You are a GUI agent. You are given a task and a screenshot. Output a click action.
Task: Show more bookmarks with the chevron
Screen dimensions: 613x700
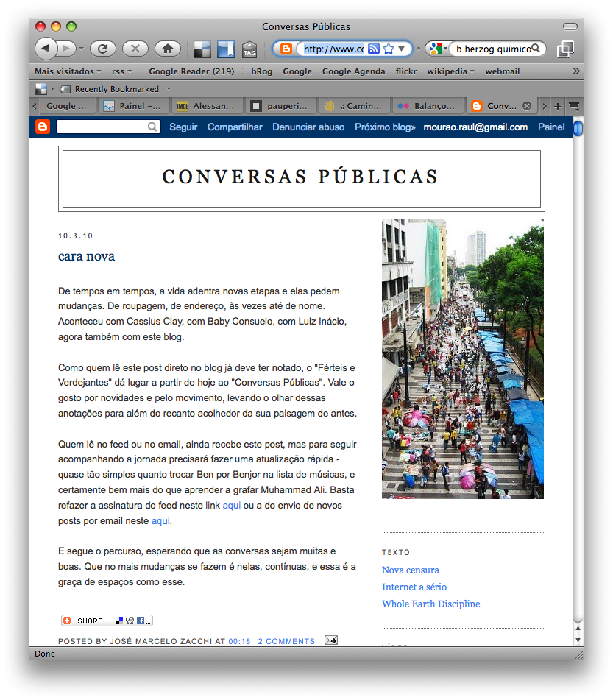click(576, 71)
